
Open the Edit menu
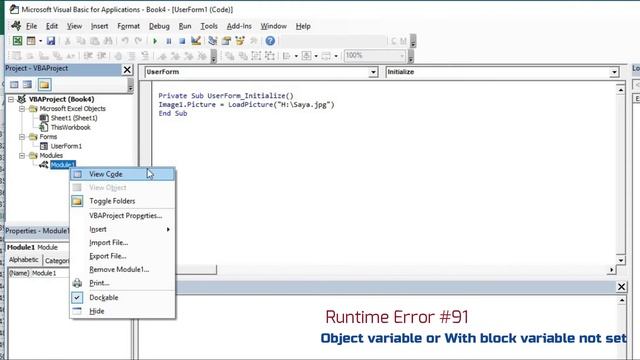[52, 26]
